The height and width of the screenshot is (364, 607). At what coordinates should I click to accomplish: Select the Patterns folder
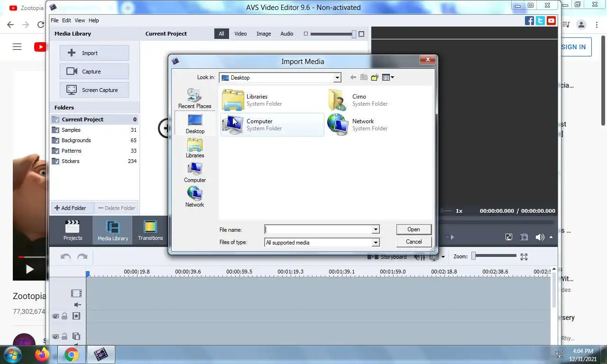coord(94,151)
